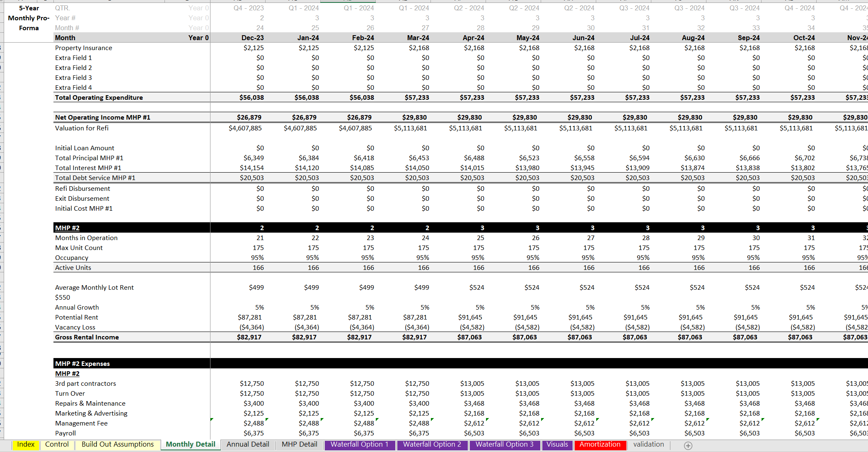Click the Repairs & Maintenance label

(x=90, y=404)
